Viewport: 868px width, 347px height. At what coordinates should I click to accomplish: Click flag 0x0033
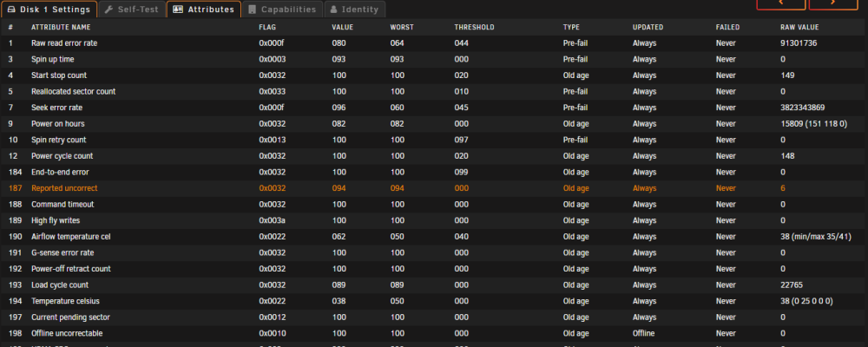click(x=273, y=91)
